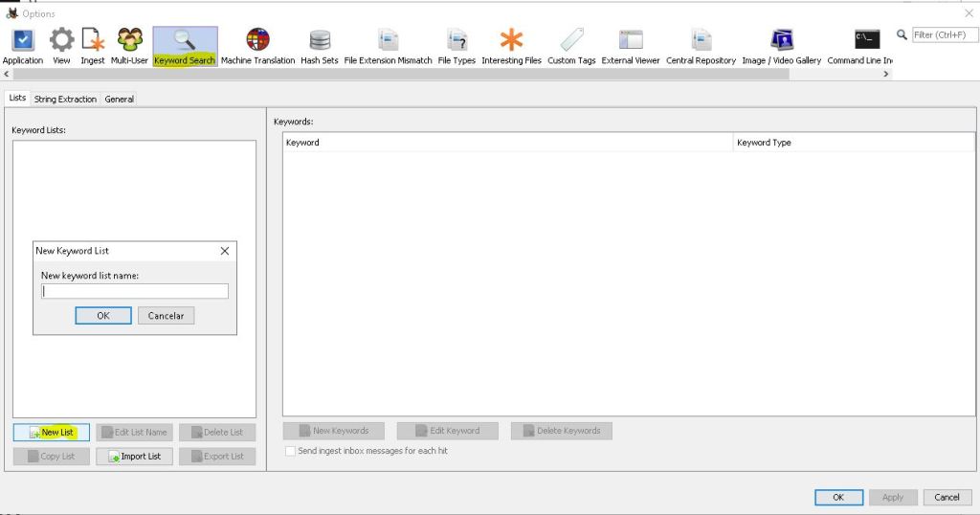Open the Custom Tags panel
The width and height of the screenshot is (980, 515).
571,46
